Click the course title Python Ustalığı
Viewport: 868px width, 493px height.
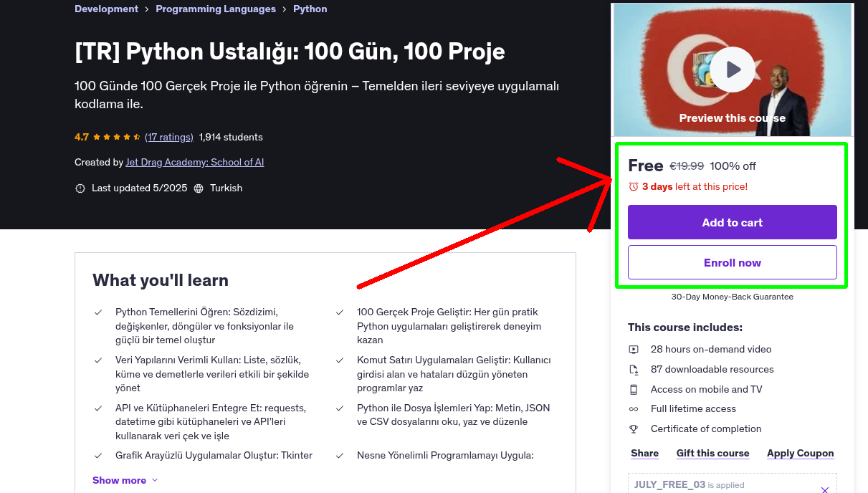[x=290, y=52]
